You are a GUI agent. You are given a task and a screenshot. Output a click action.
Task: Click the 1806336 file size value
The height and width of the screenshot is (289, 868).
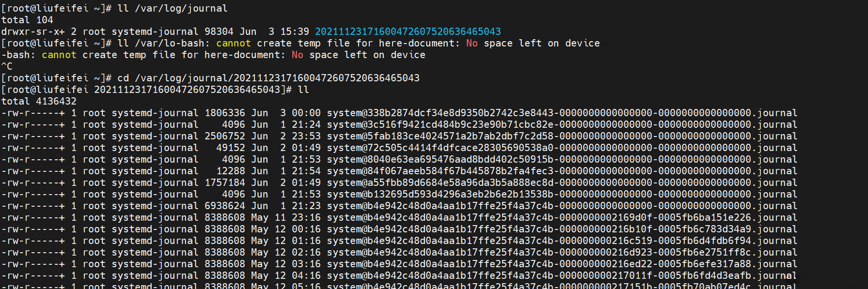point(225,113)
